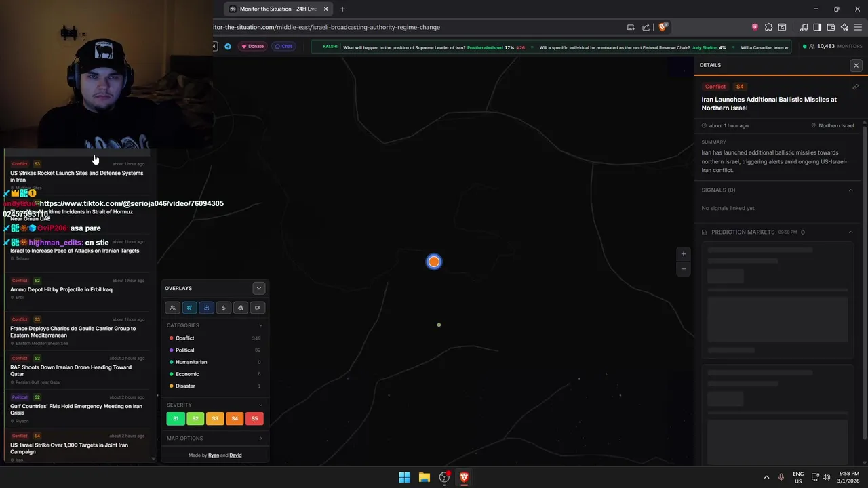Refresh prediction markets icon
868x488 pixels.
[x=803, y=232]
